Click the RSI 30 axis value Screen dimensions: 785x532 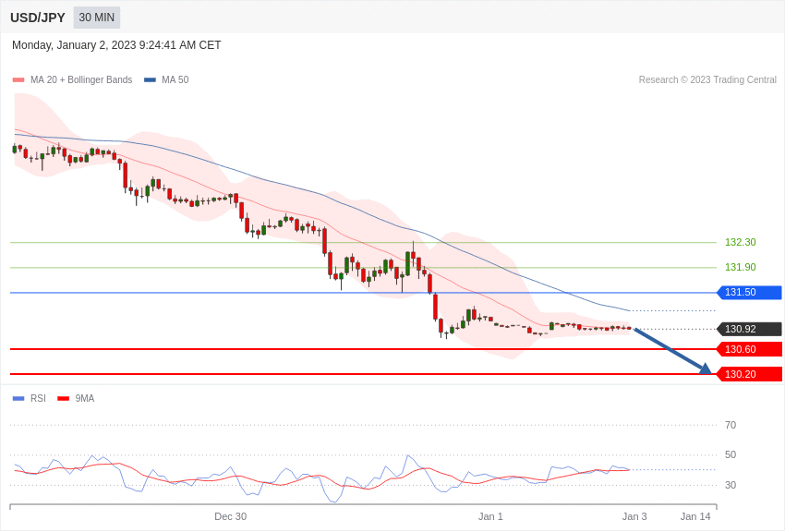[x=731, y=485]
